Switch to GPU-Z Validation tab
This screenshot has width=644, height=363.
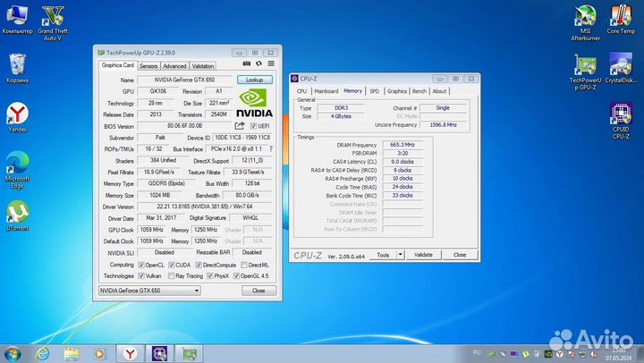pos(203,65)
